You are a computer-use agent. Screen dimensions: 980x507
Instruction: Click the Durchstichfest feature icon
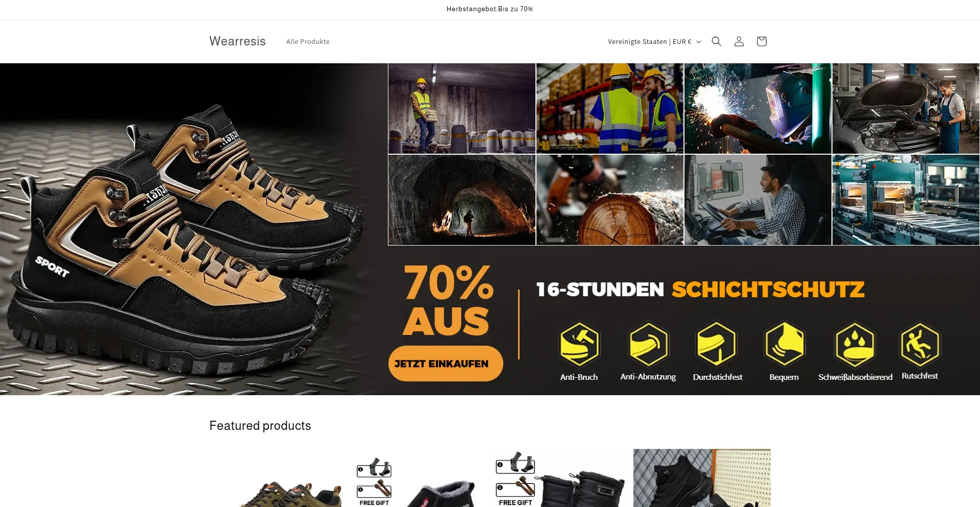pyautogui.click(x=717, y=344)
